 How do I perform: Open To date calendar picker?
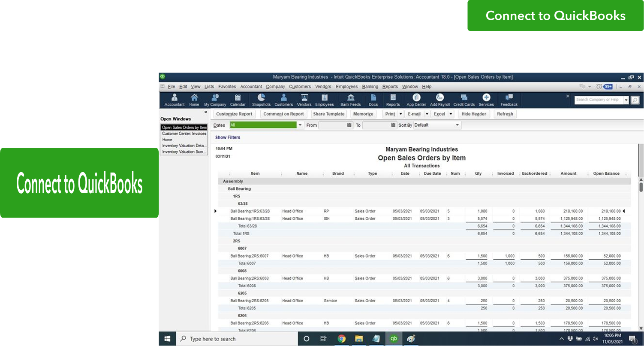(394, 125)
